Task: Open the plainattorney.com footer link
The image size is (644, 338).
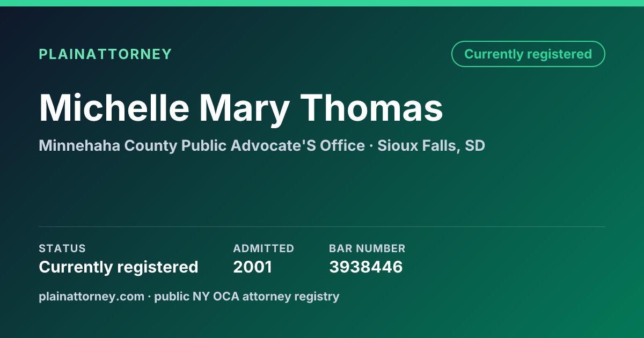Action: coord(91,296)
